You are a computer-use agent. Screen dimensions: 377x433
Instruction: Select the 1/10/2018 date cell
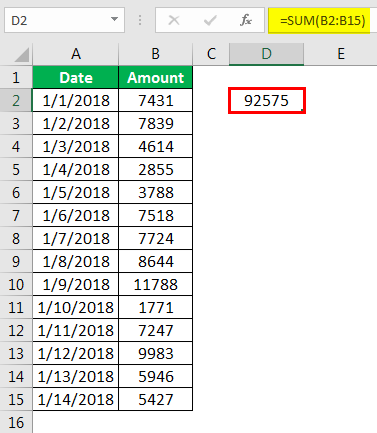click(x=76, y=307)
